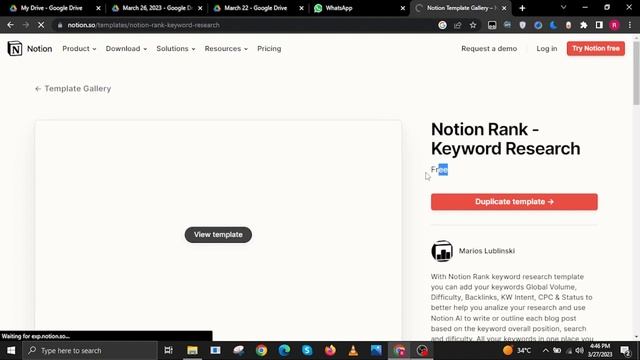Open new browser tab with plus
640x360 pixels.
[522, 8]
